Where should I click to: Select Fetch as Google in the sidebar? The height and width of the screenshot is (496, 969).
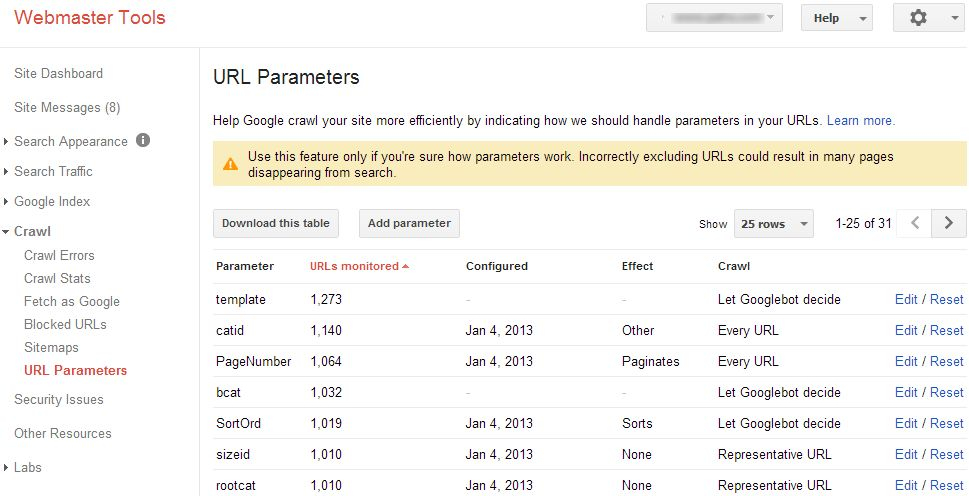(x=72, y=301)
